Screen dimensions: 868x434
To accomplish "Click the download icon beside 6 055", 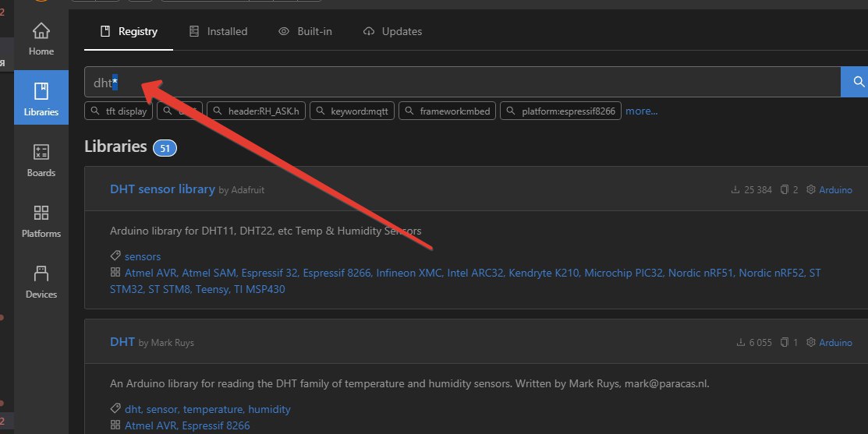I will point(741,342).
